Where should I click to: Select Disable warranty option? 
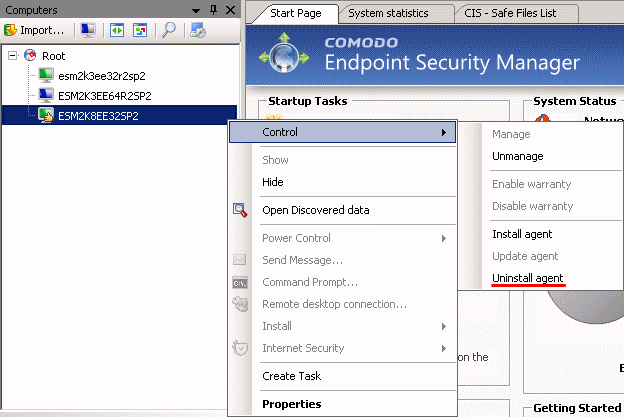pos(532,206)
